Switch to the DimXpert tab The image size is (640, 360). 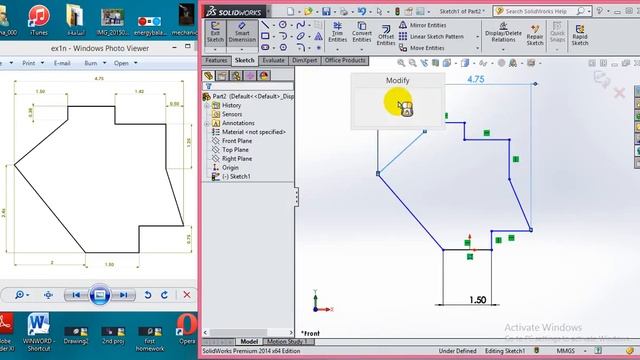(x=304, y=60)
